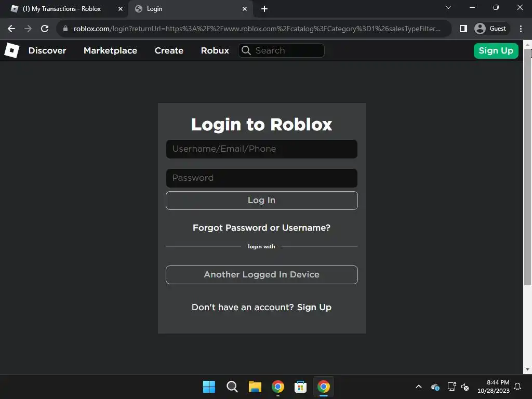Open Microsoft Store from the taskbar
The height and width of the screenshot is (399, 532).
click(x=301, y=387)
